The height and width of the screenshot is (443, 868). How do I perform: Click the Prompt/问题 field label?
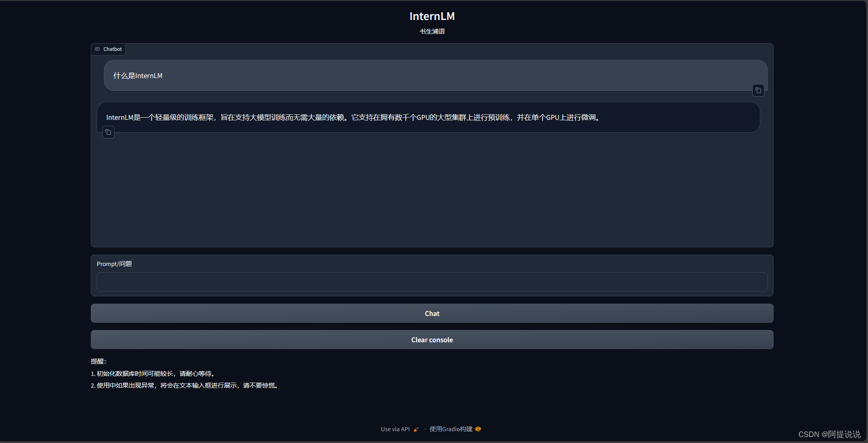114,264
